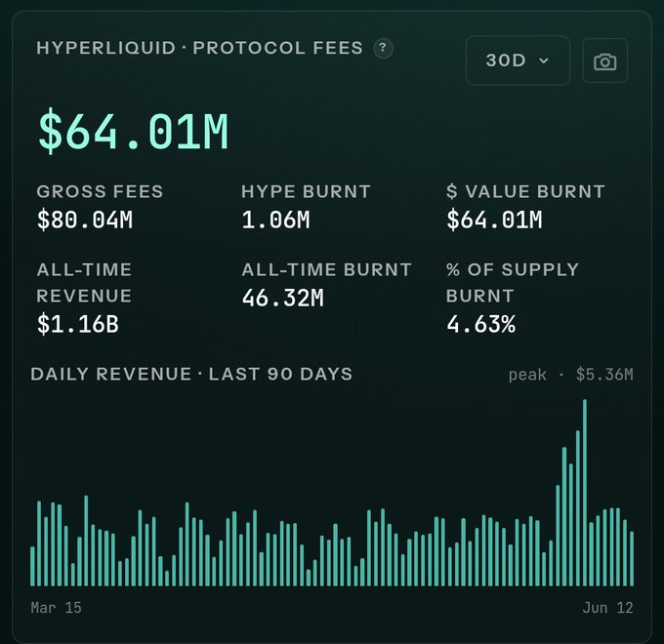Click the camera screenshot icon

[x=604, y=60]
